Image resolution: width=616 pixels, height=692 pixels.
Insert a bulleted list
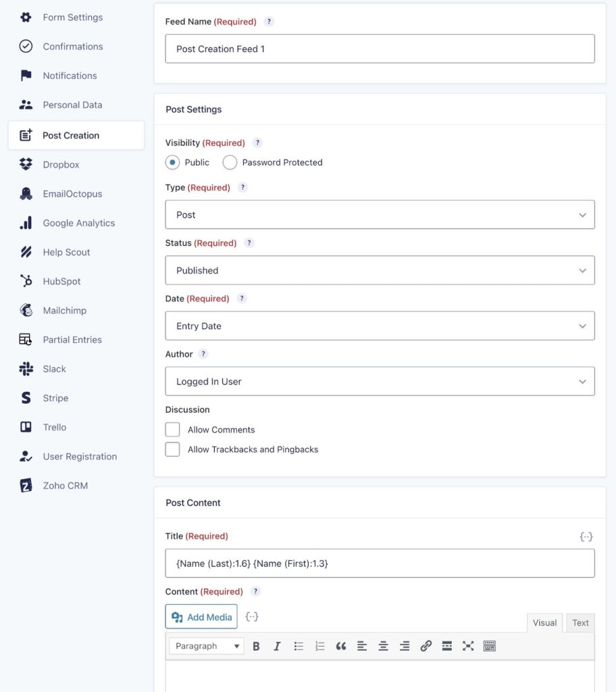tap(299, 646)
